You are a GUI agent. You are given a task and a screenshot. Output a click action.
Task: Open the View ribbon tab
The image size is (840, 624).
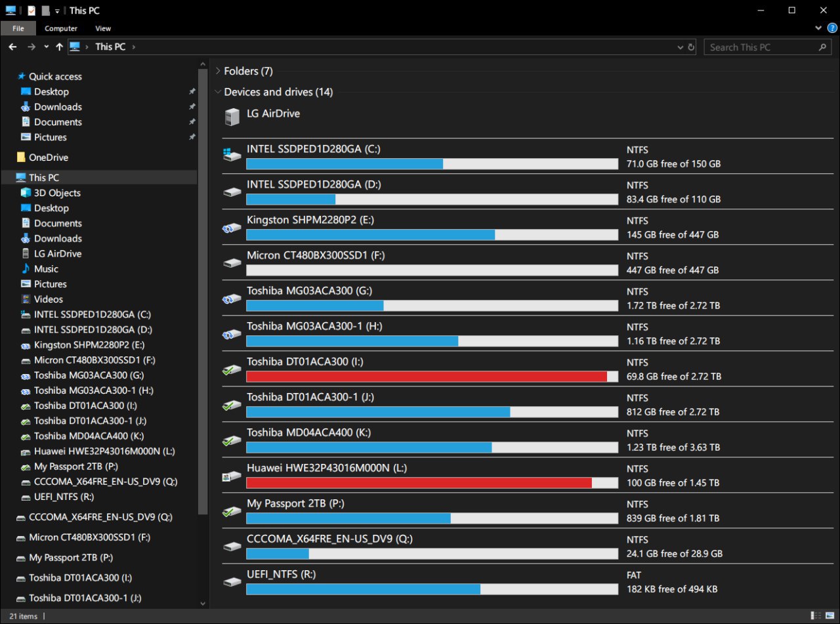103,28
